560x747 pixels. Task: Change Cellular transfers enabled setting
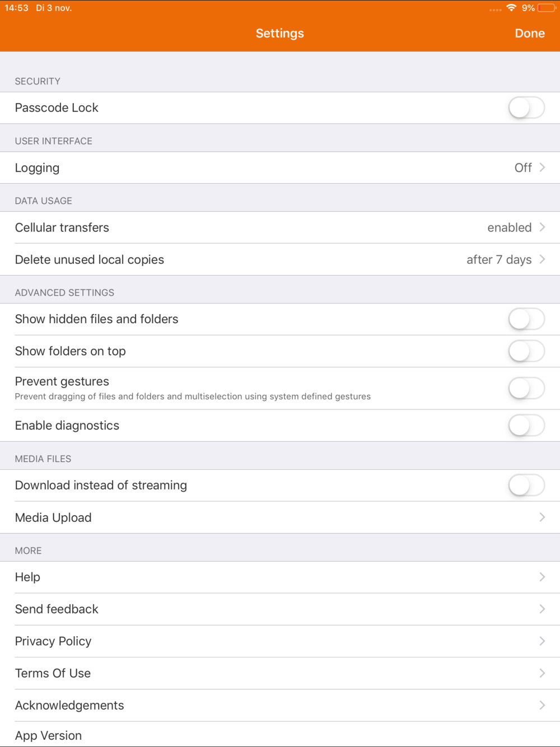pyautogui.click(x=280, y=227)
